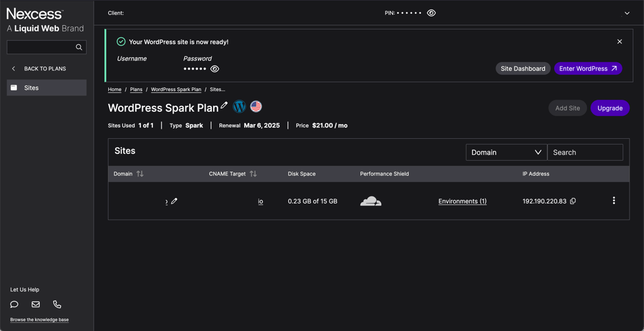Screen dimensions: 644x331
Task: Select Sites in the sidebar
Action: click(x=47, y=88)
